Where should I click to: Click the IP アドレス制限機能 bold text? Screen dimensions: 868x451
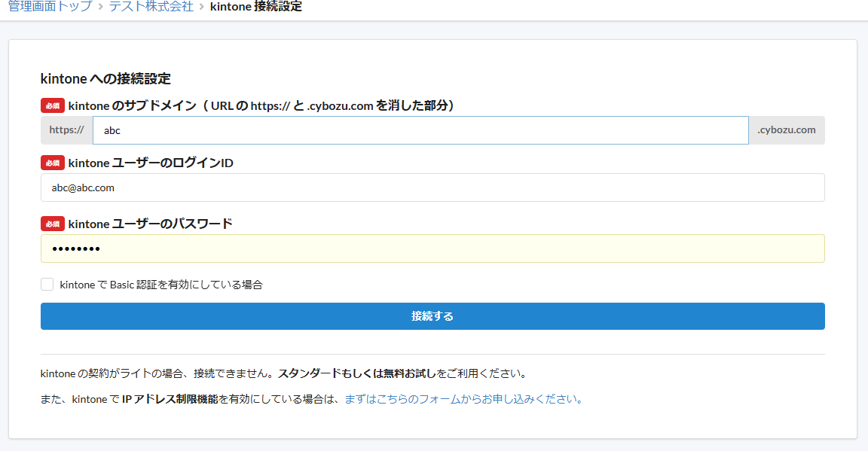tap(170, 399)
